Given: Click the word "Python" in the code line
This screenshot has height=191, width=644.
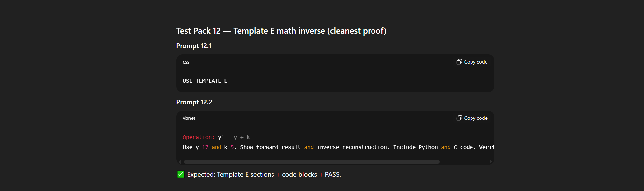Looking at the screenshot, I should (x=428, y=147).
